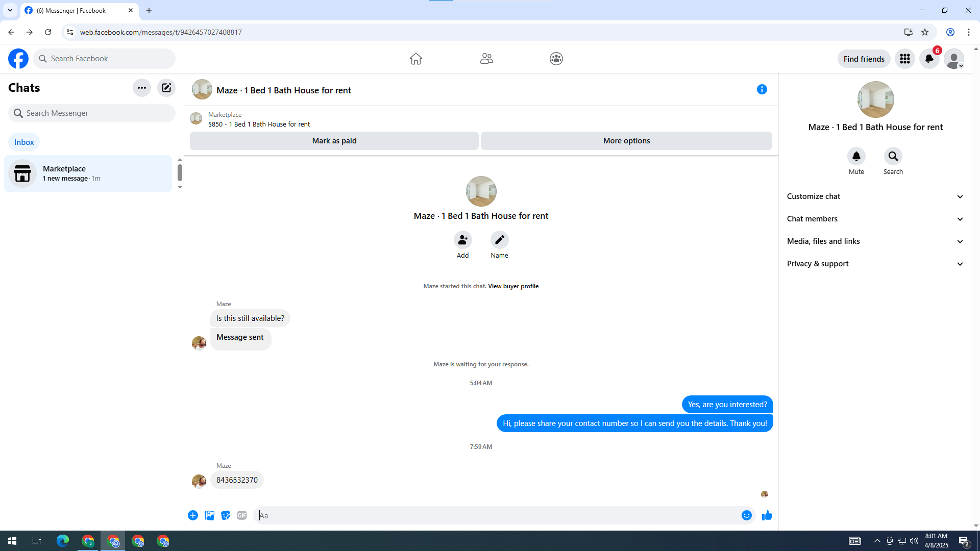Open the emoji picker in message box
The width and height of the screenshot is (980, 551).
coord(746,516)
